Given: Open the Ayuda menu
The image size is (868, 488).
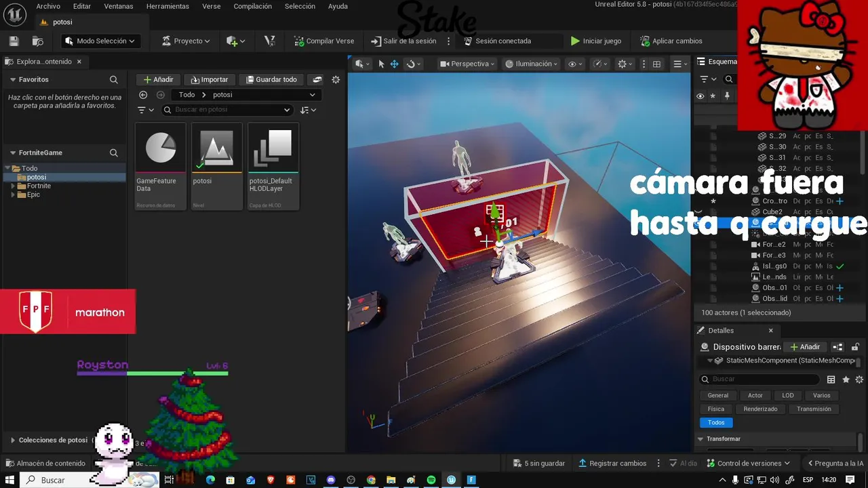Looking at the screenshot, I should click(x=338, y=6).
